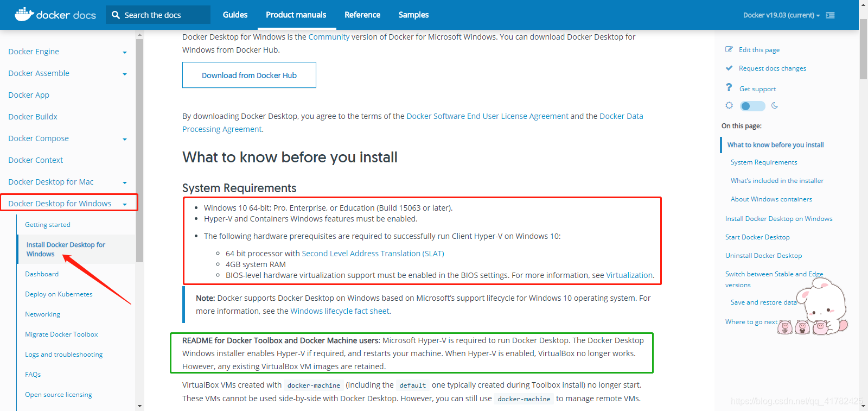Jump to Save and restore data
Image resolution: width=868 pixels, height=411 pixels.
(763, 302)
